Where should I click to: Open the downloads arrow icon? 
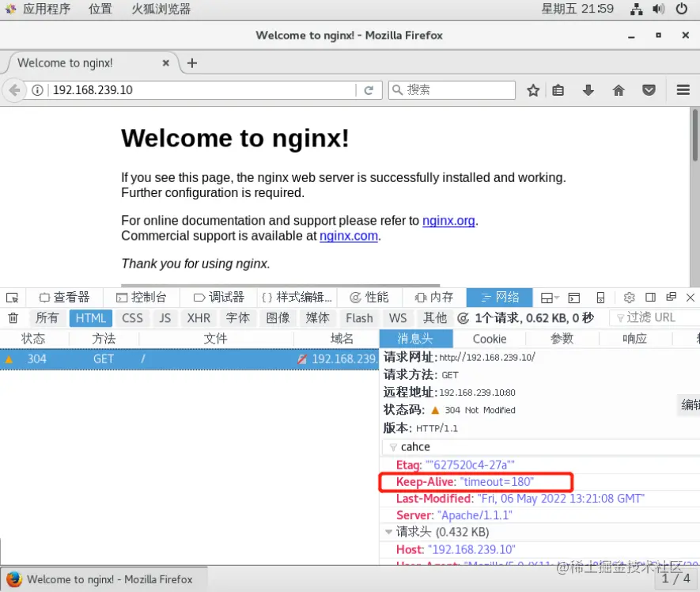coord(588,90)
